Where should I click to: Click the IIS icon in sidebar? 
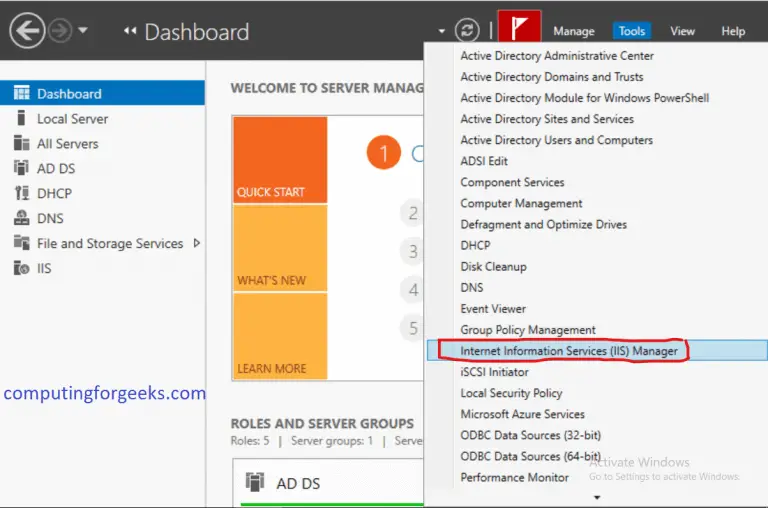21,269
